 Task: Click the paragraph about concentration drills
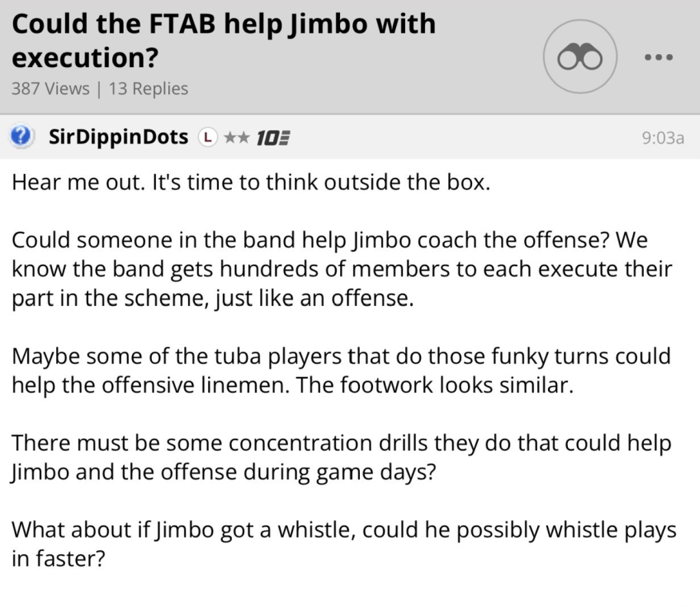coord(342,457)
